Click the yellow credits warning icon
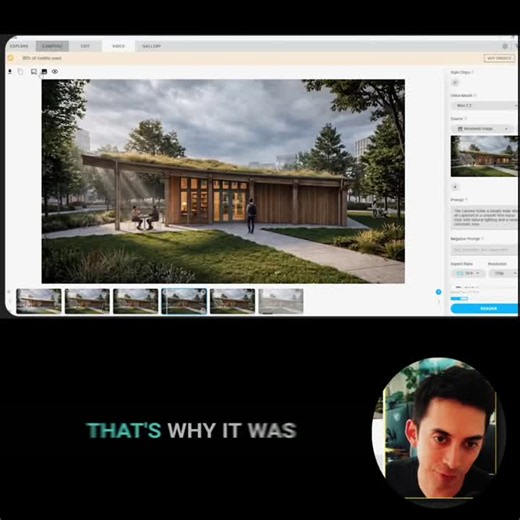This screenshot has width=520, height=520. [x=11, y=58]
